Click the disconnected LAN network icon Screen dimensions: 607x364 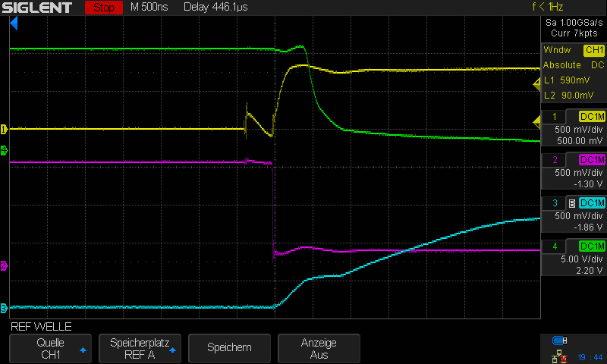coord(559,356)
